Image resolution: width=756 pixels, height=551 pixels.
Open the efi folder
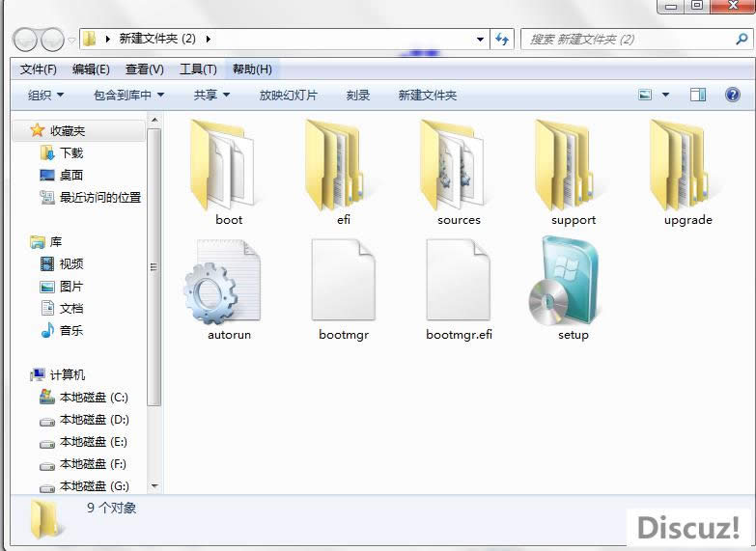(337, 173)
